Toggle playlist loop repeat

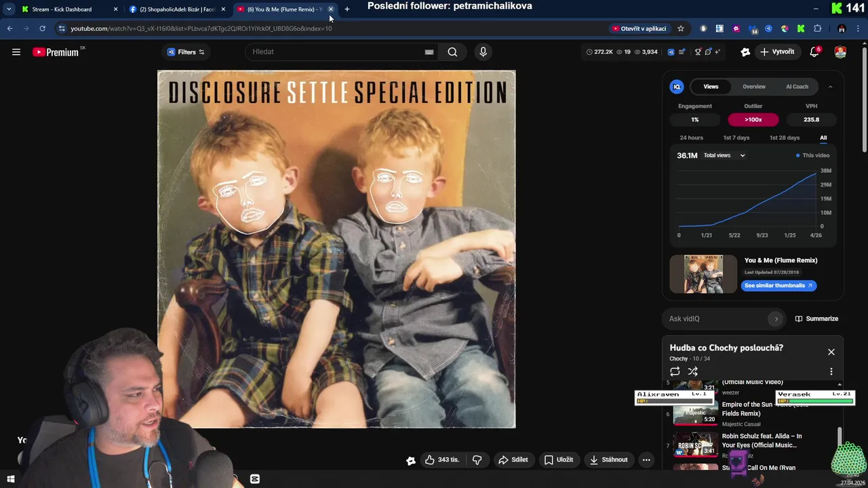[675, 371]
